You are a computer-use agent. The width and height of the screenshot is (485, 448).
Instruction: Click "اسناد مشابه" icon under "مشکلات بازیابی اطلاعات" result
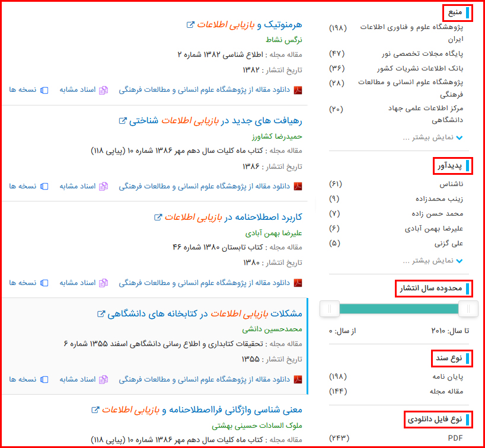104,379
